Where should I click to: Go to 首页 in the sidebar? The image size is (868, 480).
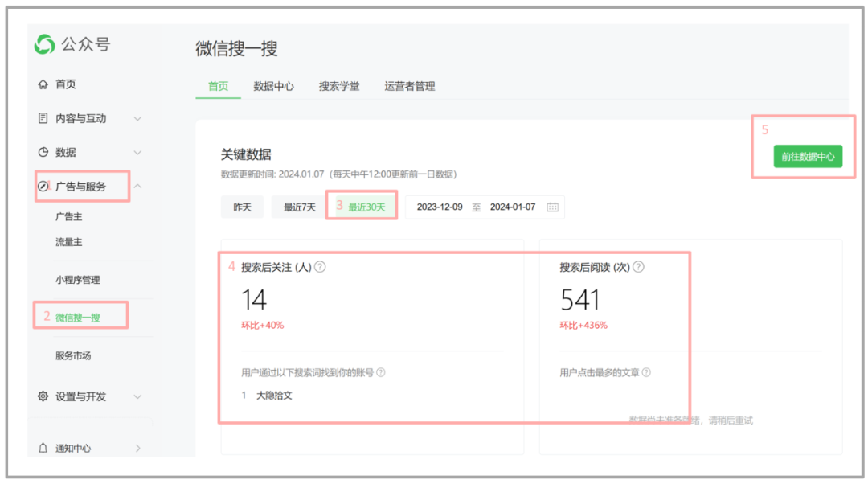pyautogui.click(x=65, y=84)
